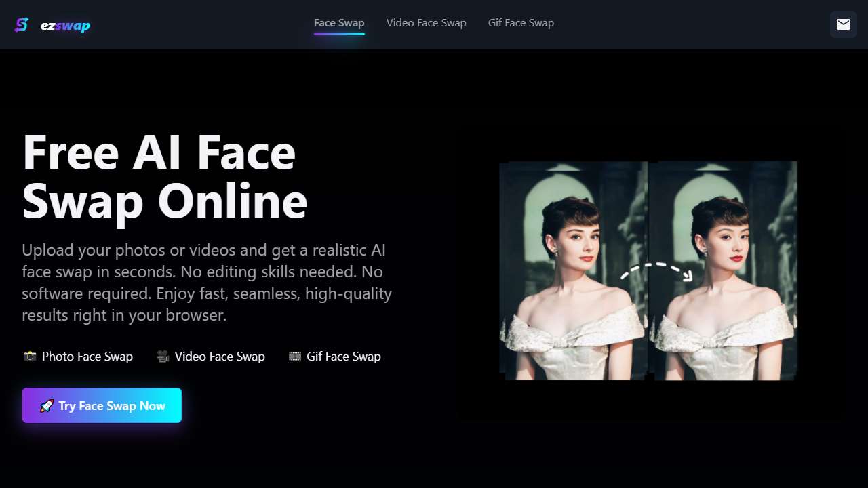Choose the Photo Face Swap feature label
The image size is (868, 488).
pos(87,357)
